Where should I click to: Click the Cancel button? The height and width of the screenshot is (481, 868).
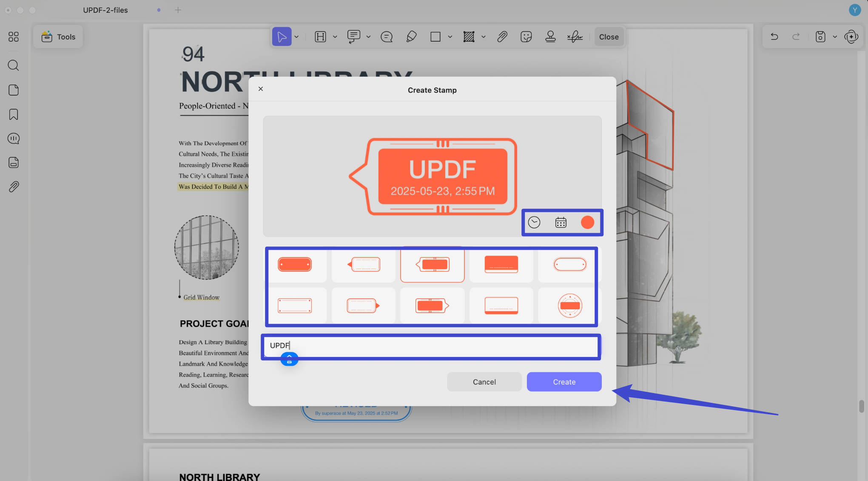click(484, 382)
